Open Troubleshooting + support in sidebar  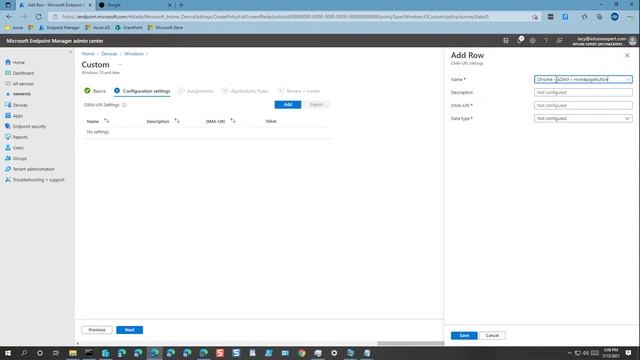tap(35, 180)
